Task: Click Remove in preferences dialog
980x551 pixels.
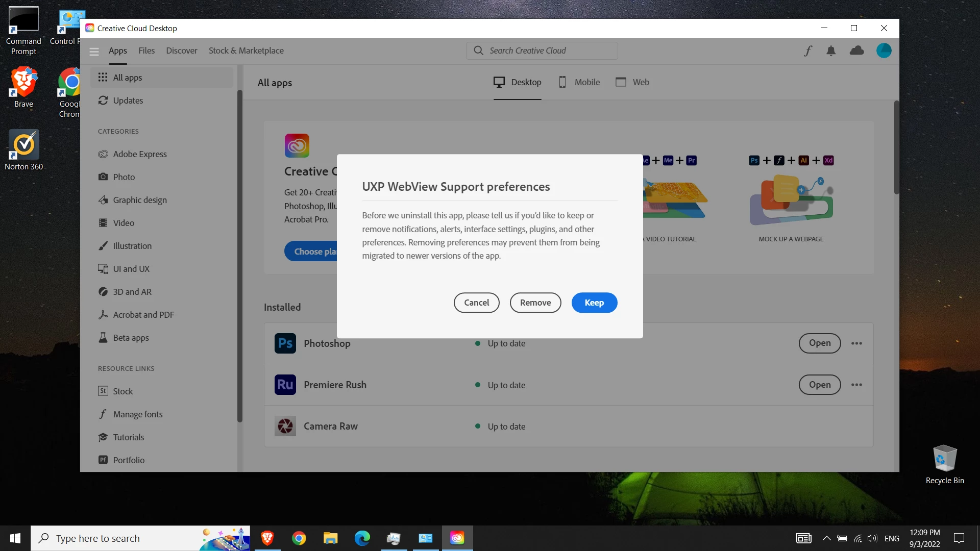Action: pyautogui.click(x=535, y=303)
